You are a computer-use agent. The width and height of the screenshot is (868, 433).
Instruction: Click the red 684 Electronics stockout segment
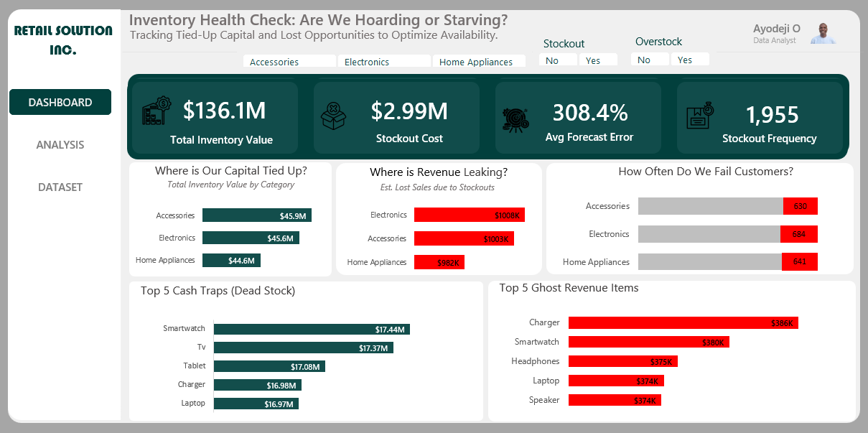[x=799, y=234]
